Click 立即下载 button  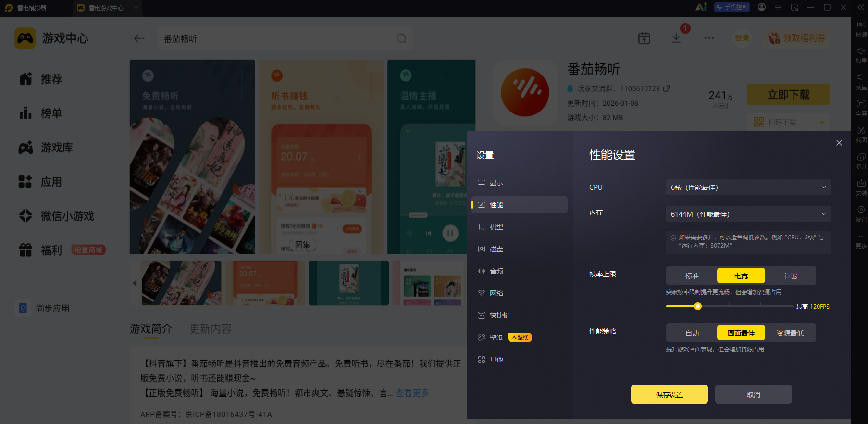(x=788, y=94)
